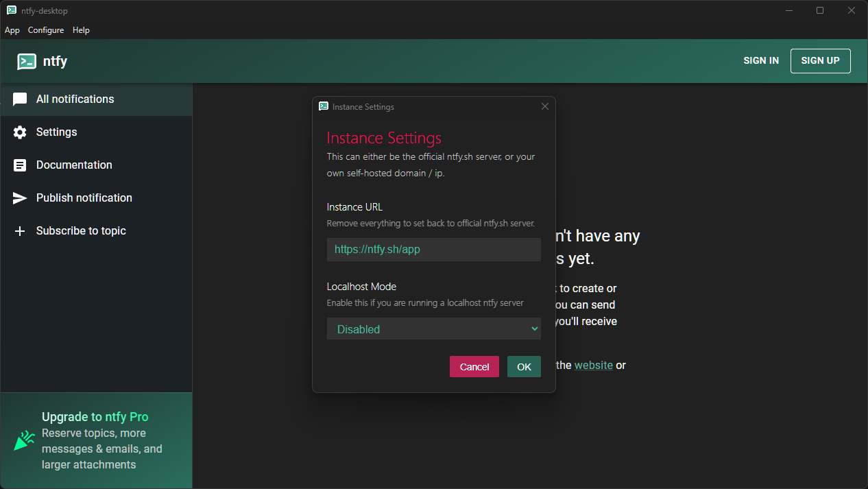Viewport: 868px width, 489px height.
Task: Click the party popper icon in upgrade banner
Action: click(x=25, y=440)
